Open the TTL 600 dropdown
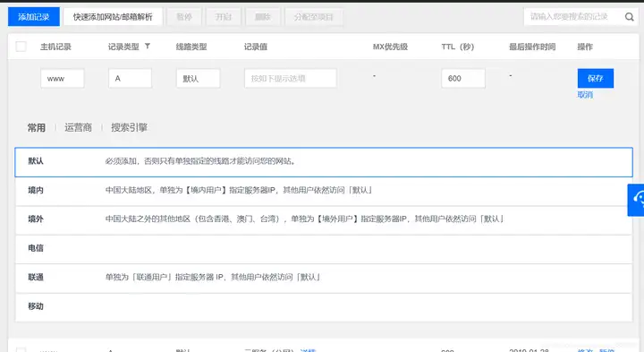Screen dimensions: 644x352 pos(463,78)
